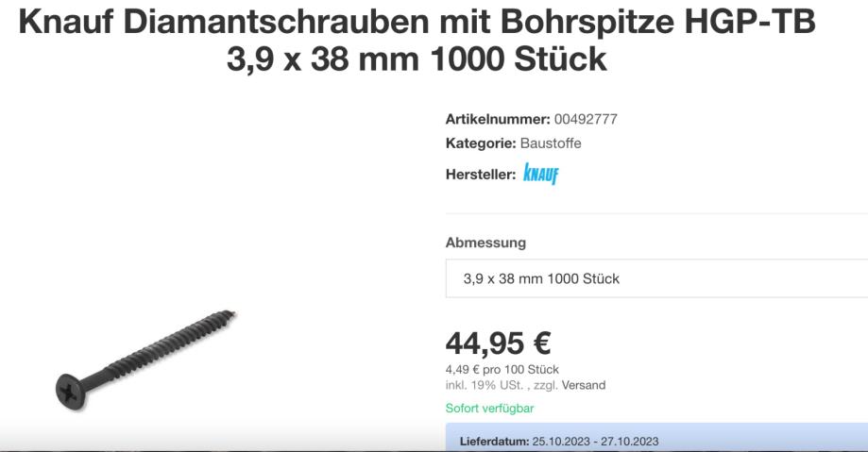Viewport: 868px width, 452px height.
Task: Click the delivery dates 25.10.2023 - 27.10.2023
Action: click(596, 442)
